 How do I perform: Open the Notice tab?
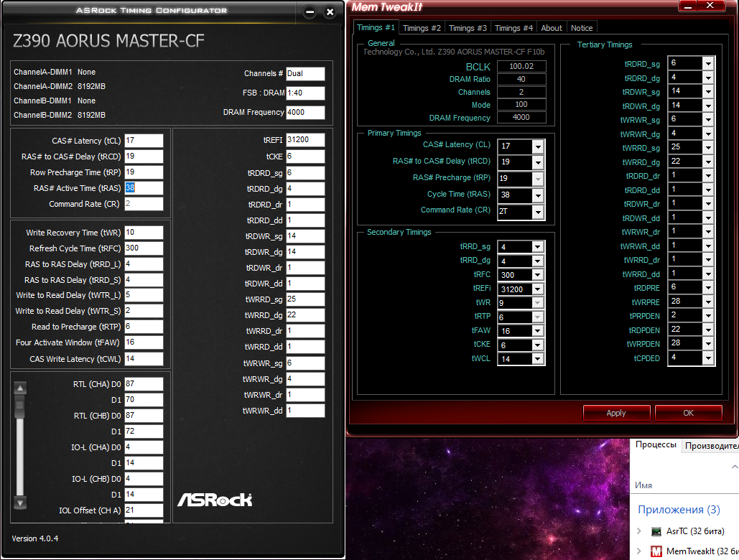click(582, 28)
